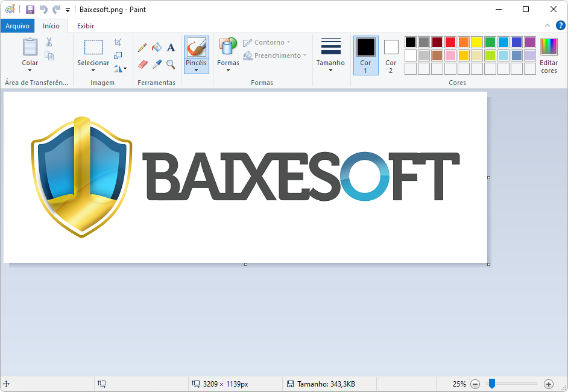Screen dimensions: 568x392
Task: Select the Color picker eyedropper
Action: tap(157, 65)
